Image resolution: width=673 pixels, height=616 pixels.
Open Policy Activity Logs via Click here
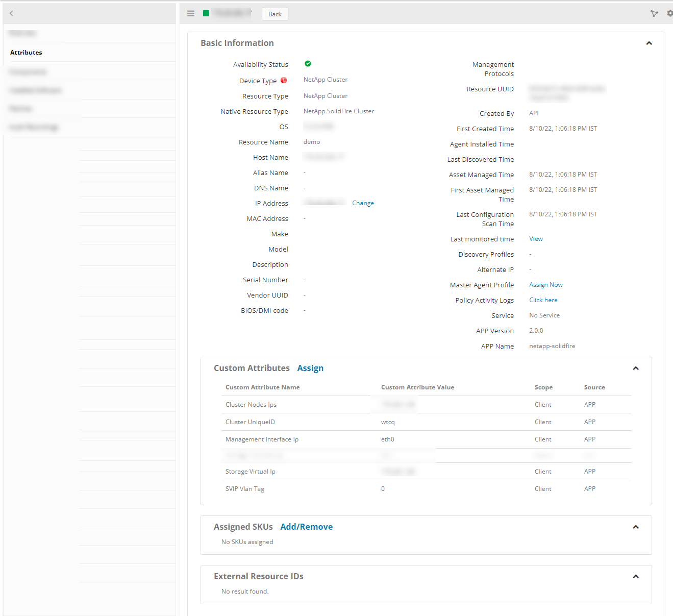pyautogui.click(x=543, y=300)
